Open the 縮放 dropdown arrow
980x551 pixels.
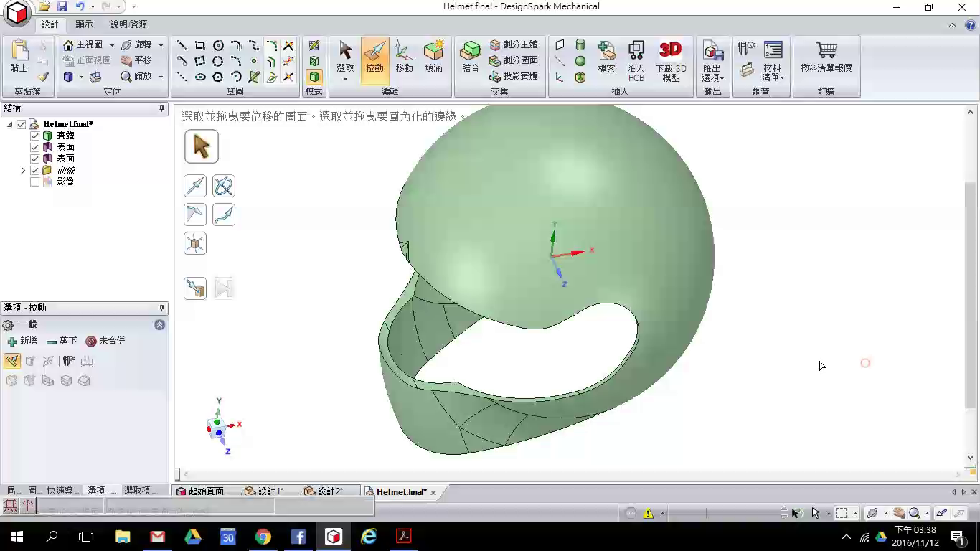tap(161, 76)
